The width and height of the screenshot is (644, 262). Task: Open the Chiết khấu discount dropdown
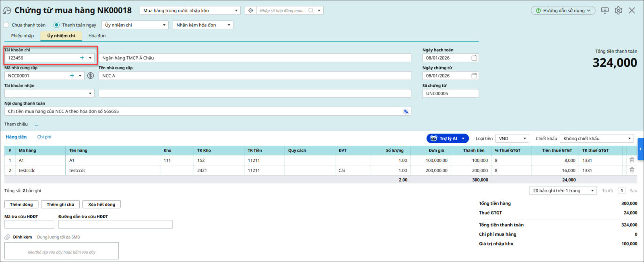pyautogui.click(x=629, y=139)
